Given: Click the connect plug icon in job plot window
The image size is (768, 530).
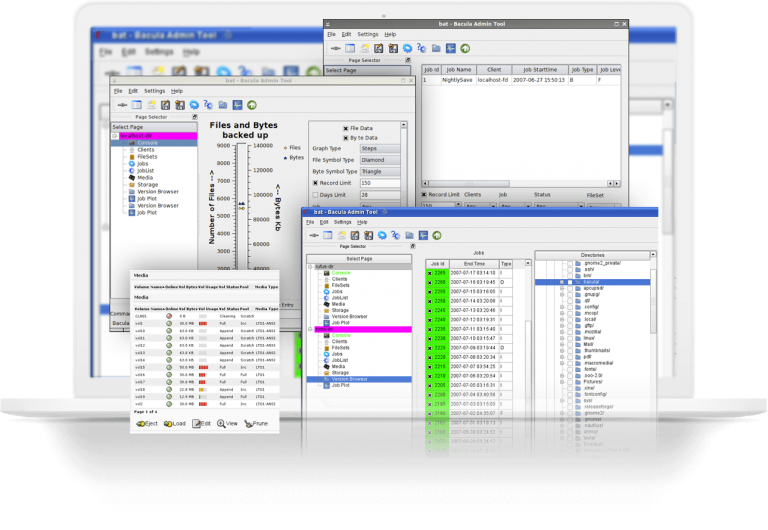Looking at the screenshot, I should point(122,105).
